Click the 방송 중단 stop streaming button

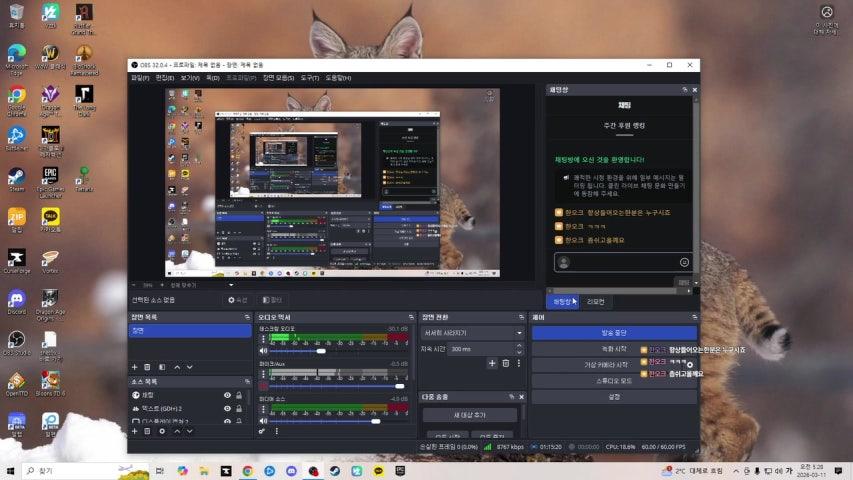click(x=614, y=333)
